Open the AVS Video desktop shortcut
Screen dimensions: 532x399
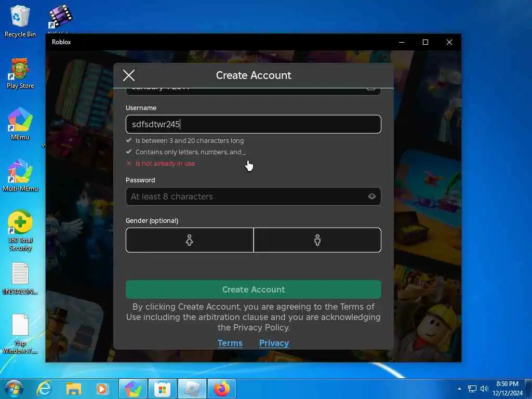coord(60,19)
